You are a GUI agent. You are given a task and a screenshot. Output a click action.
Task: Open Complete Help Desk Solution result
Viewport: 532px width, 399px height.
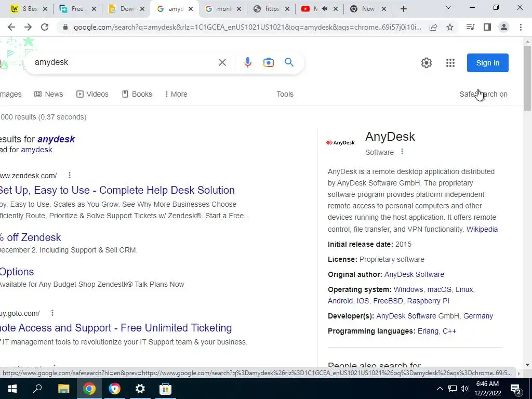(x=117, y=190)
